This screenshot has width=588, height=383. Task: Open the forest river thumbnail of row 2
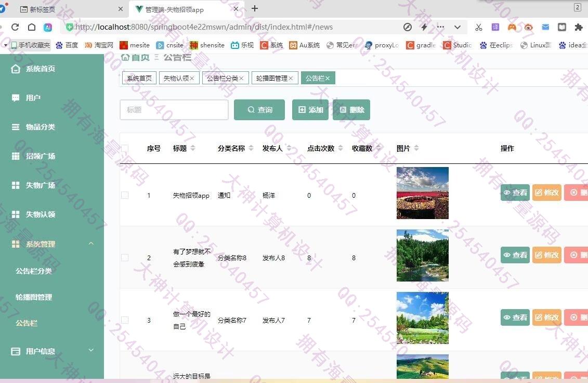click(423, 256)
